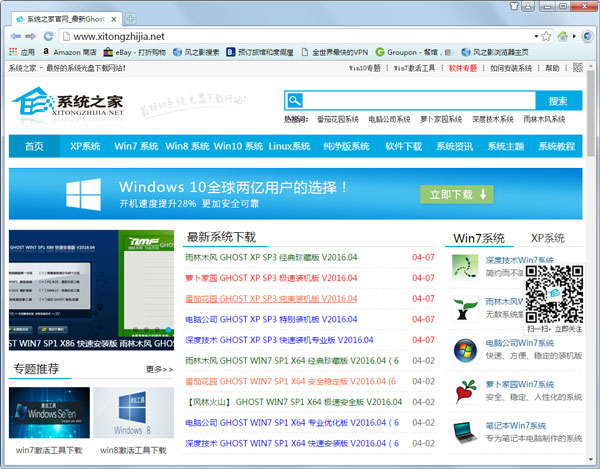Open the 纯净版系统 nav item
This screenshot has height=469, width=600.
pos(346,146)
